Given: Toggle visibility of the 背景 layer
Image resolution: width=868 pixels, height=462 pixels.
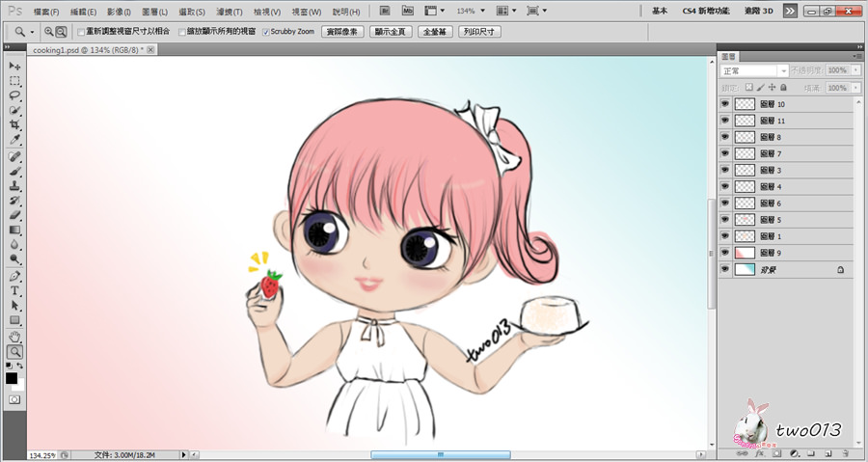Looking at the screenshot, I should coord(725,270).
